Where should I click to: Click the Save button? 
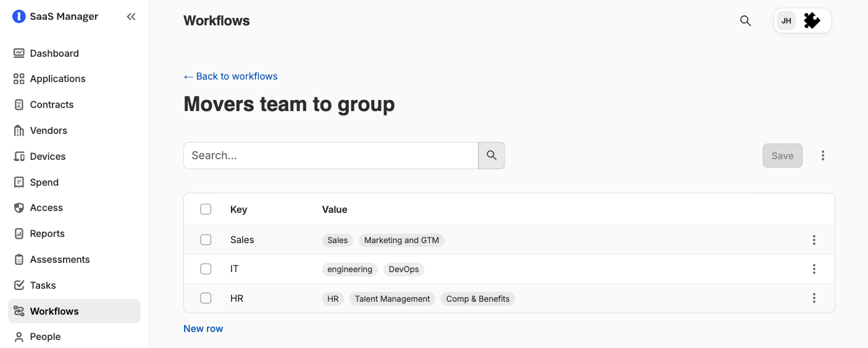point(782,155)
